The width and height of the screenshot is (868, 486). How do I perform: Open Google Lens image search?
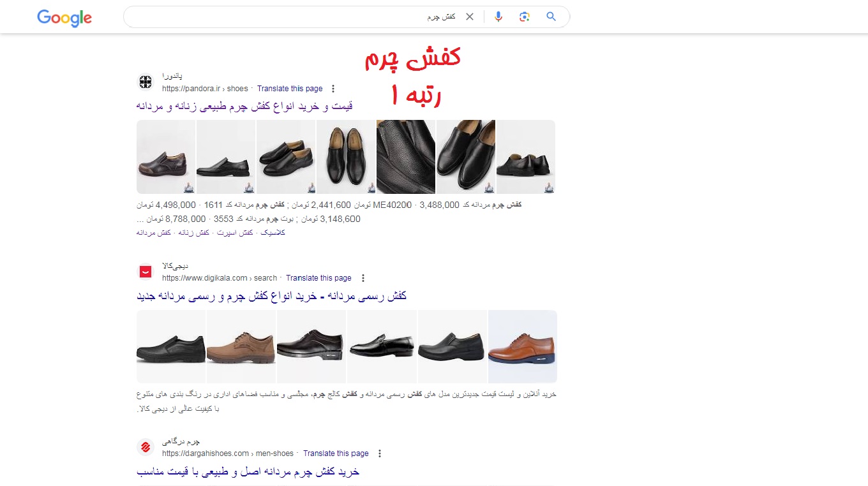[x=525, y=17]
